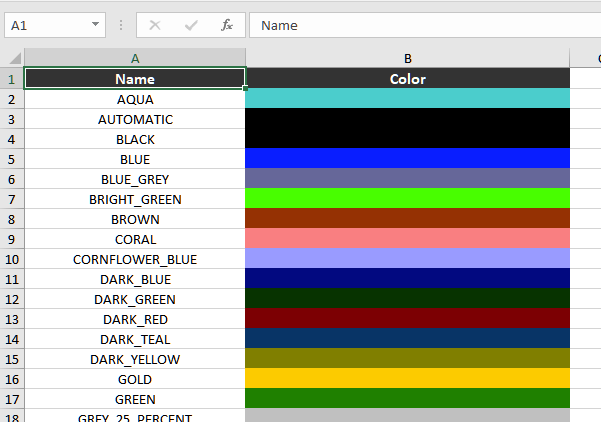Screen dimensions: 601x422
Task: Click the GOLD cell
Action: coord(135,379)
